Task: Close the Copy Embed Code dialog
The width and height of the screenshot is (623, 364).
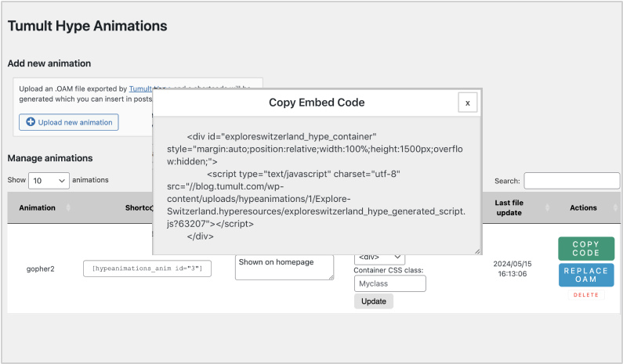Action: [467, 103]
